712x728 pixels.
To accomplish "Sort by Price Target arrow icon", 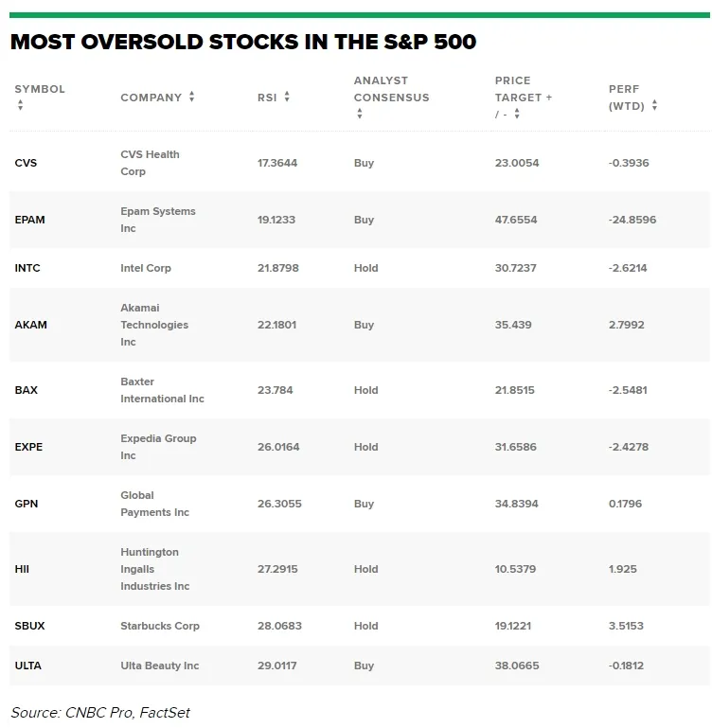I will tap(517, 114).
